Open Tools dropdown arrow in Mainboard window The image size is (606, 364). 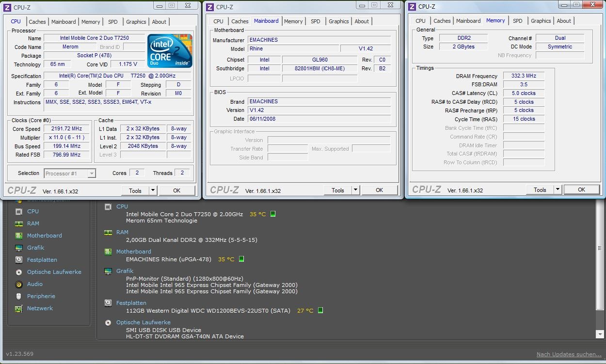pos(355,190)
